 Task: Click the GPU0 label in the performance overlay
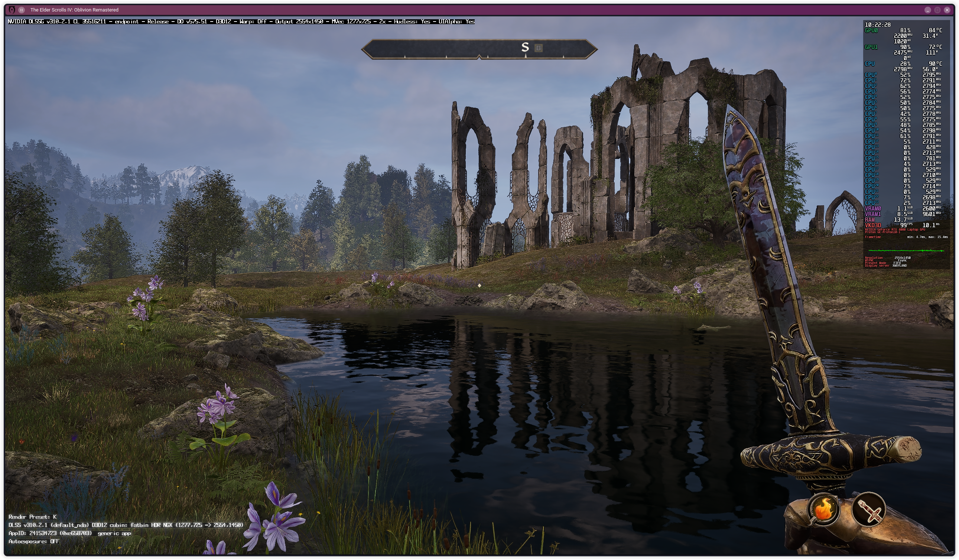pyautogui.click(x=871, y=30)
